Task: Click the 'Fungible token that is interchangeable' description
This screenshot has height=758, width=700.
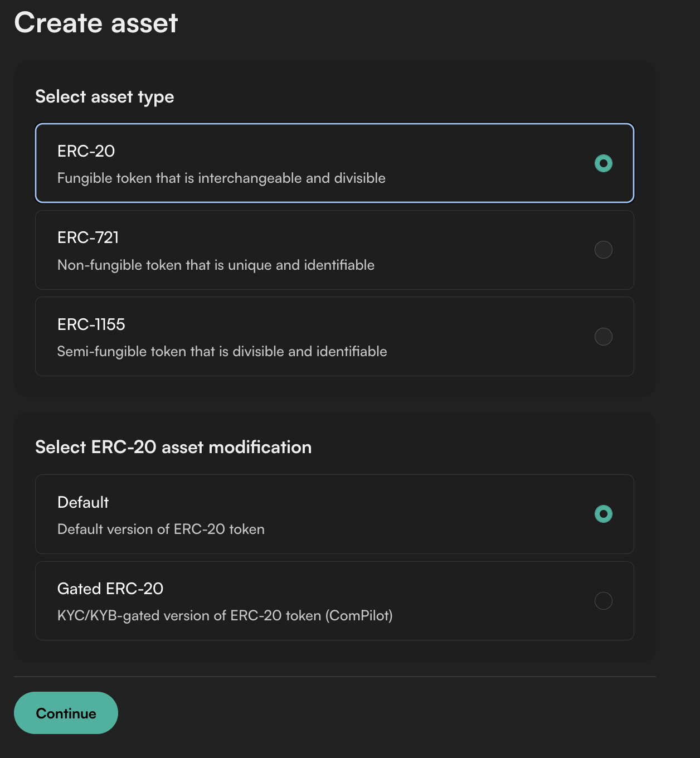Action: (x=221, y=178)
